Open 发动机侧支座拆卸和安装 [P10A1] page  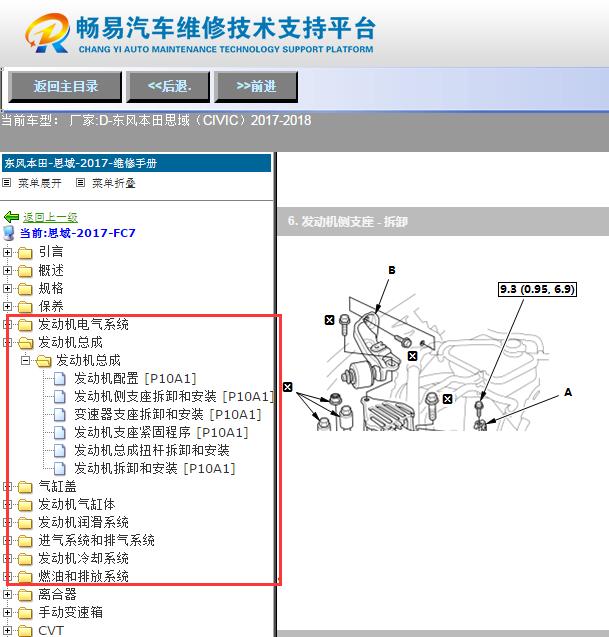(x=174, y=396)
